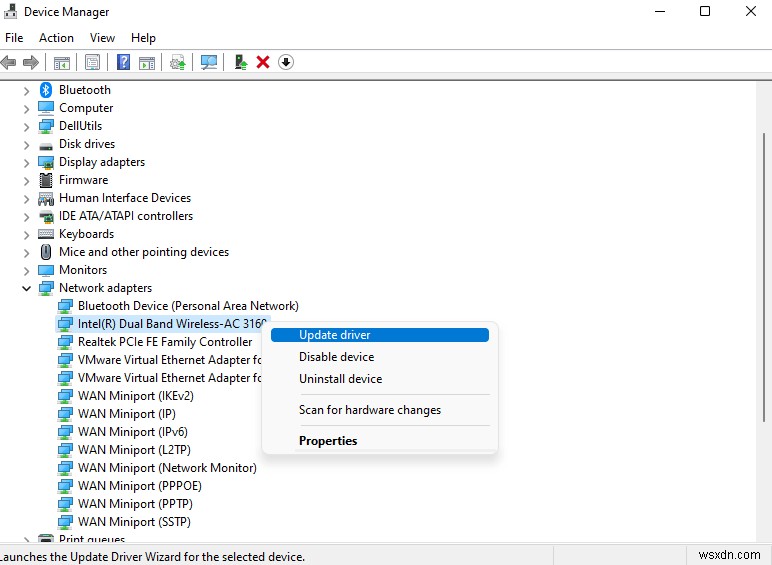The image size is (772, 565).
Task: Click the Human Interface Devices label
Action: click(x=125, y=198)
